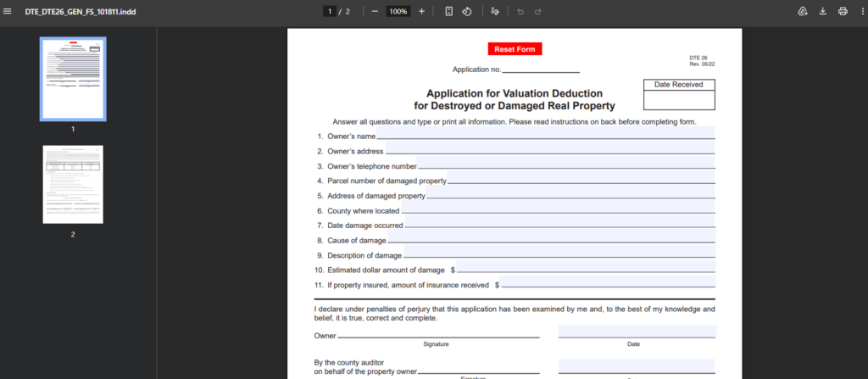Click the Owner signature Date field
Screen dimensions: 868x379
click(637, 332)
